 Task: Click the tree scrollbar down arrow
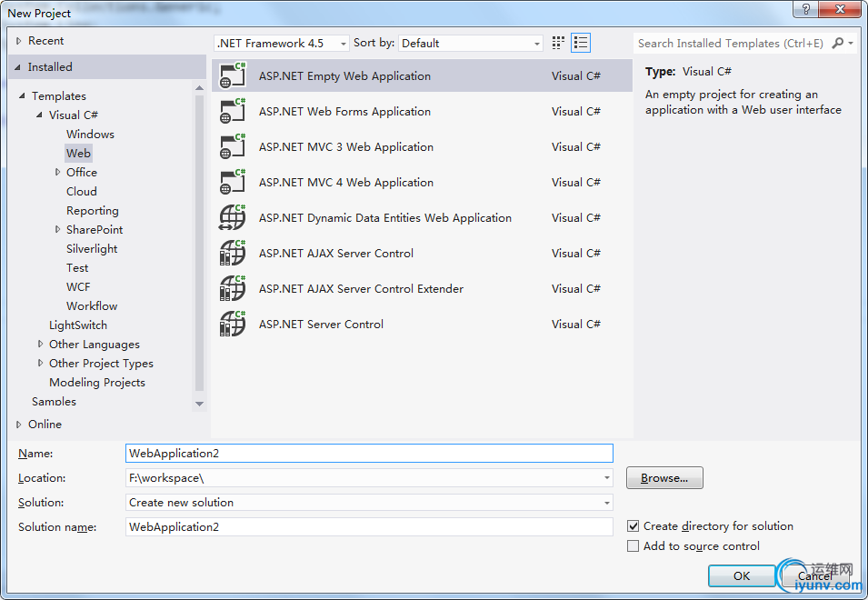199,404
